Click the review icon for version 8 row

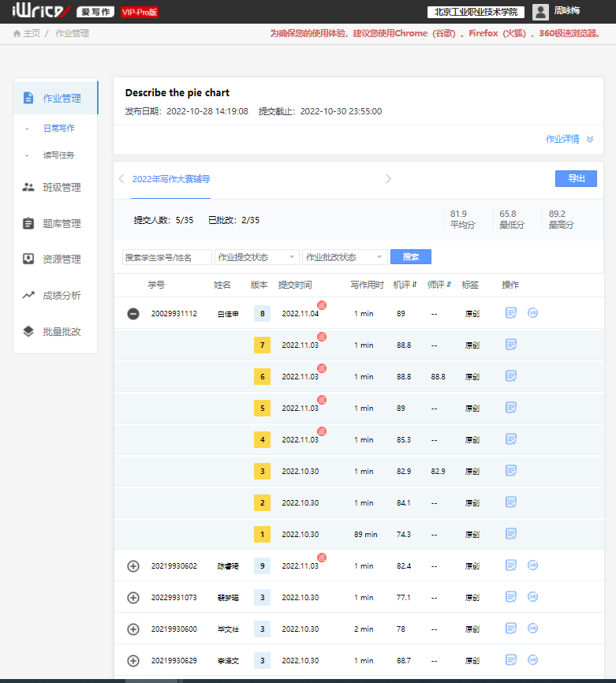point(511,313)
